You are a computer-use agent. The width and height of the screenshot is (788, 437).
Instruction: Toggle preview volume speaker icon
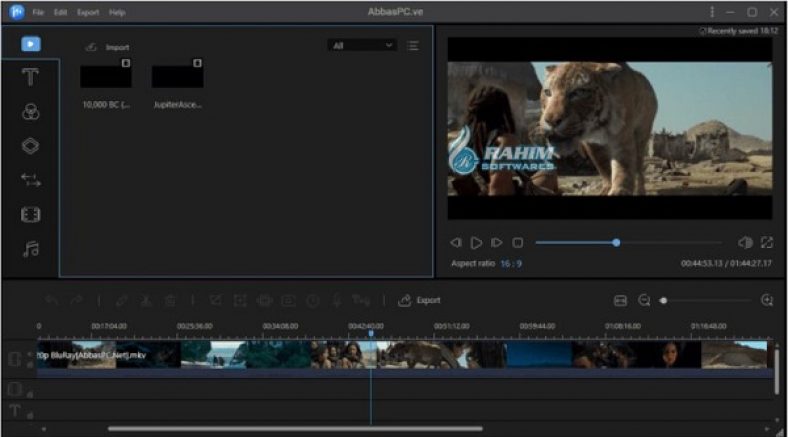coord(744,242)
